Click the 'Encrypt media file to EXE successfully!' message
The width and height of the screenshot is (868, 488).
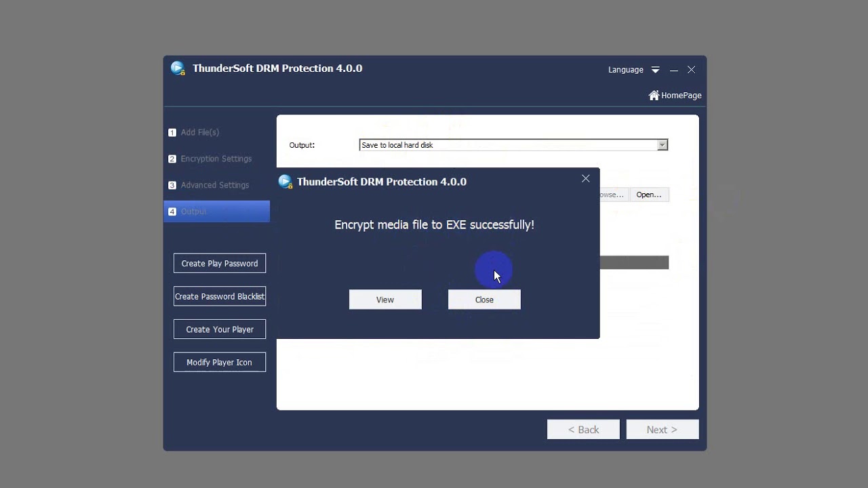pos(434,224)
